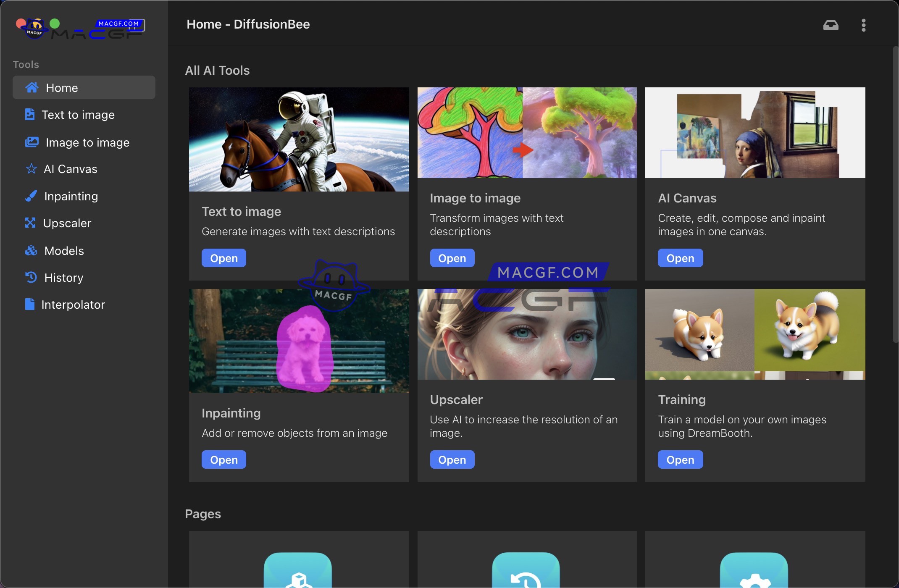Click the Image to image sidebar icon

(32, 142)
